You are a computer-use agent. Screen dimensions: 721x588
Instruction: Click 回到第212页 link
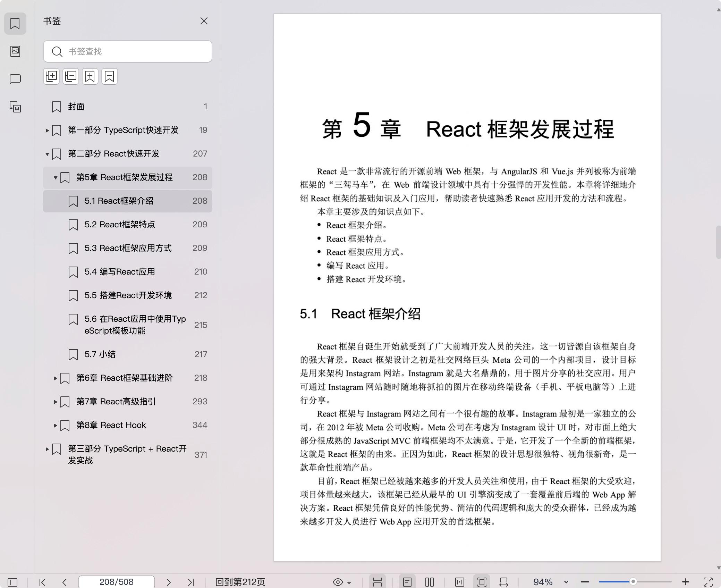[x=240, y=582]
